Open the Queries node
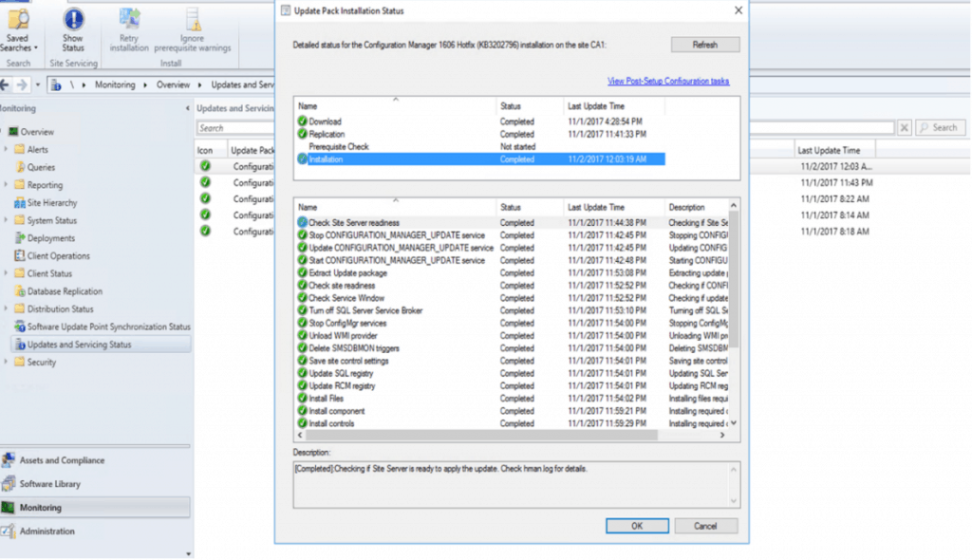972x560 pixels. tap(35, 167)
